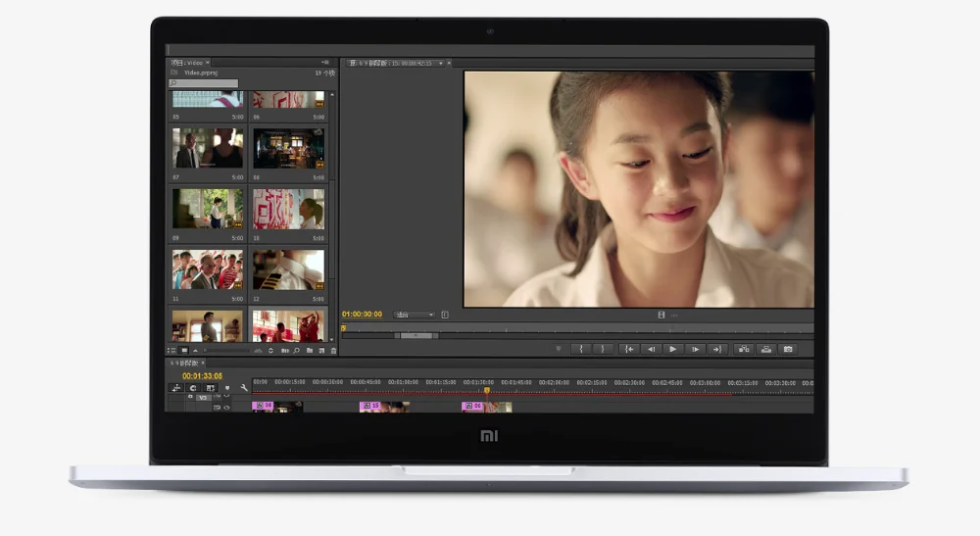
Task: Switch project panel to list view
Action: point(171,351)
